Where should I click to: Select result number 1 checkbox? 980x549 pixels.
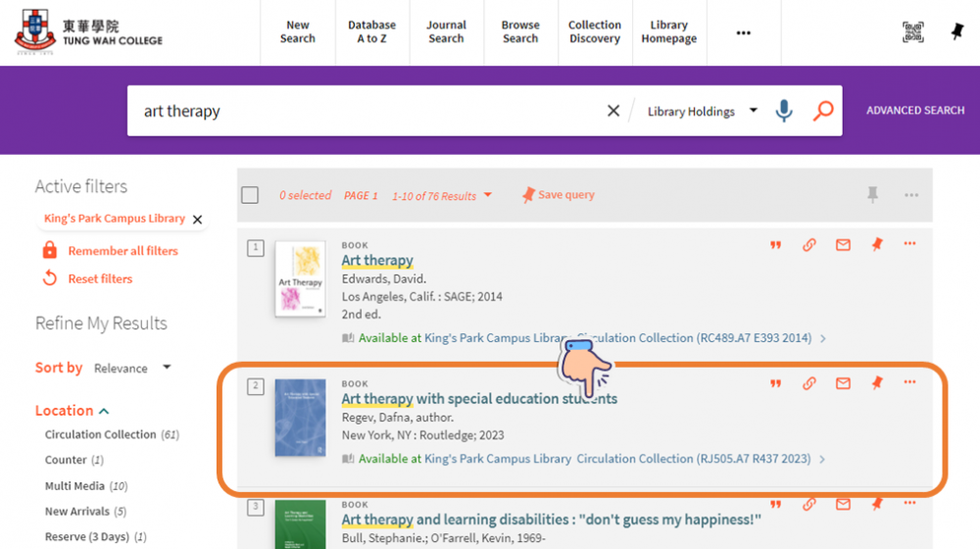click(x=255, y=248)
